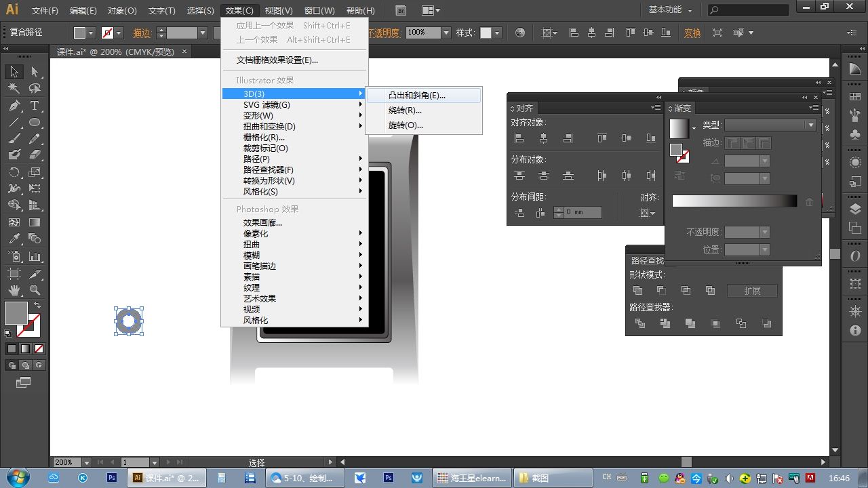Set paint mode to None in toolbox
868x488 pixels.
39,349
